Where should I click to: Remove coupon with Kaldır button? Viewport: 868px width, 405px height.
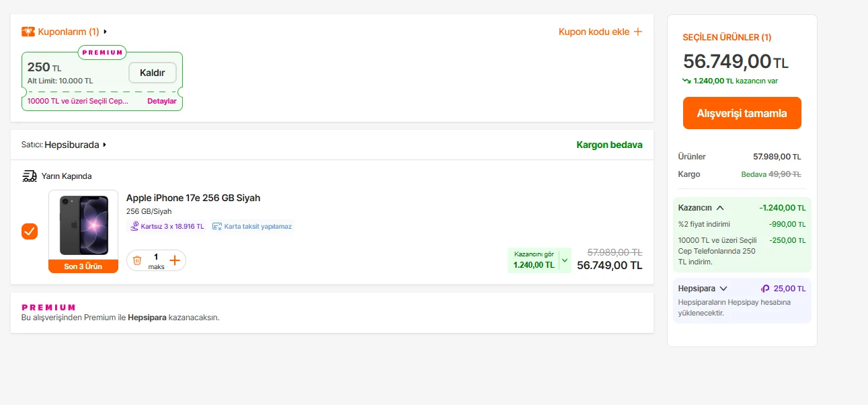153,73
